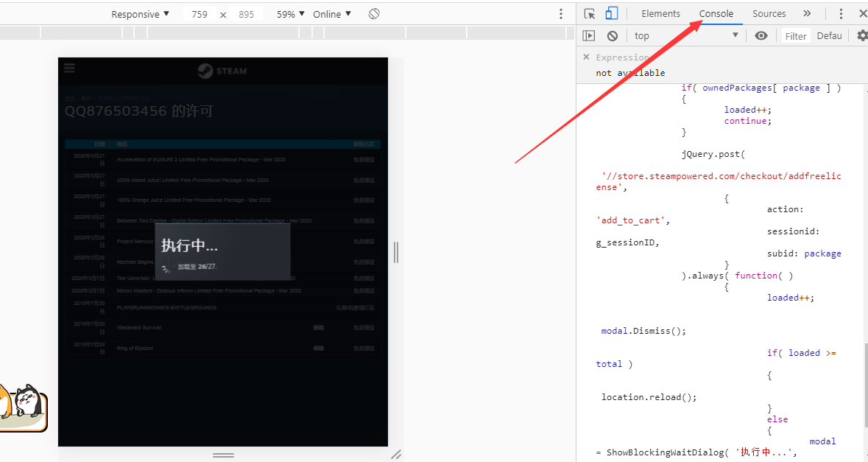868x462 pixels.
Task: Open Default log levels dropdown
Action: click(829, 36)
